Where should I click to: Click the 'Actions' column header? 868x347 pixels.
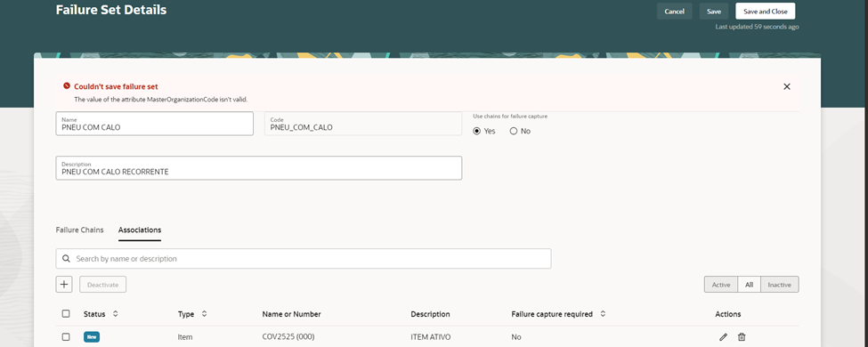point(728,314)
